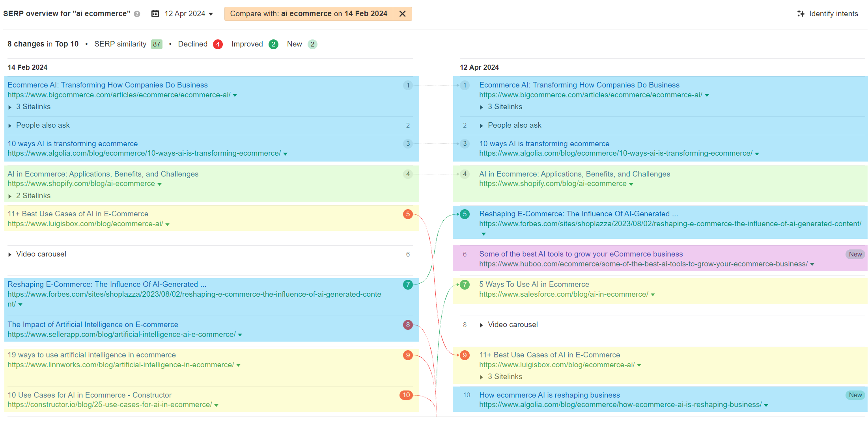
Task: Open URL dropdown for Apr bigcommerce result
Action: click(707, 95)
